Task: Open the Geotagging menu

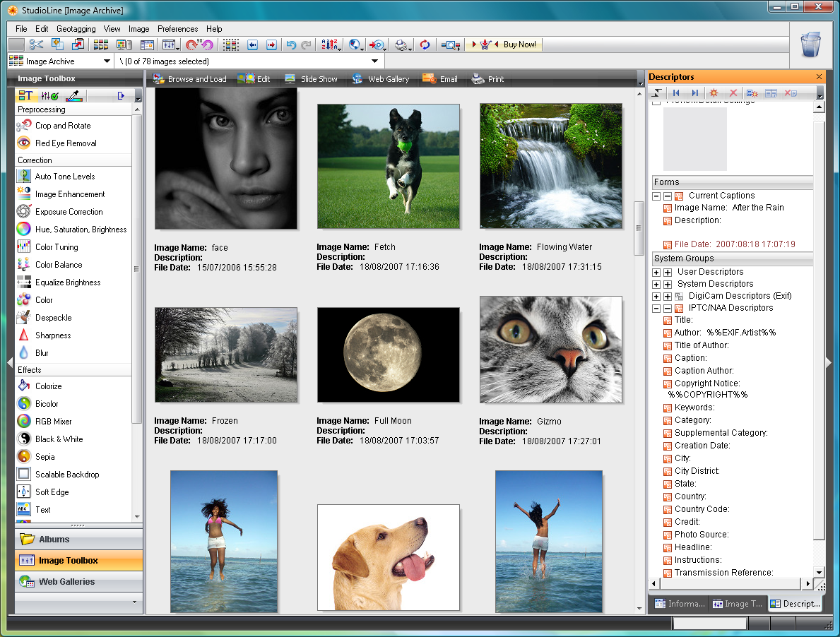Action: pos(76,29)
